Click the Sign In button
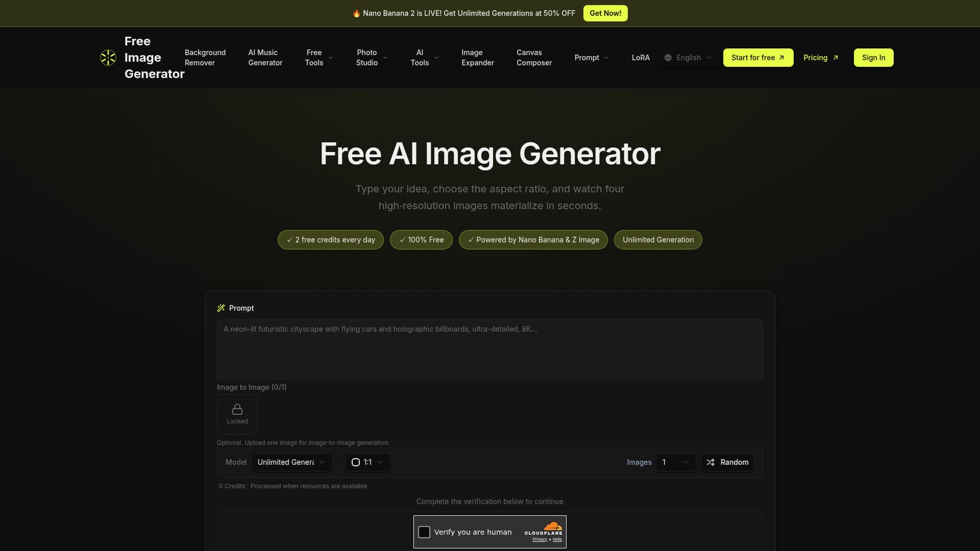This screenshot has width=980, height=551. pyautogui.click(x=873, y=58)
